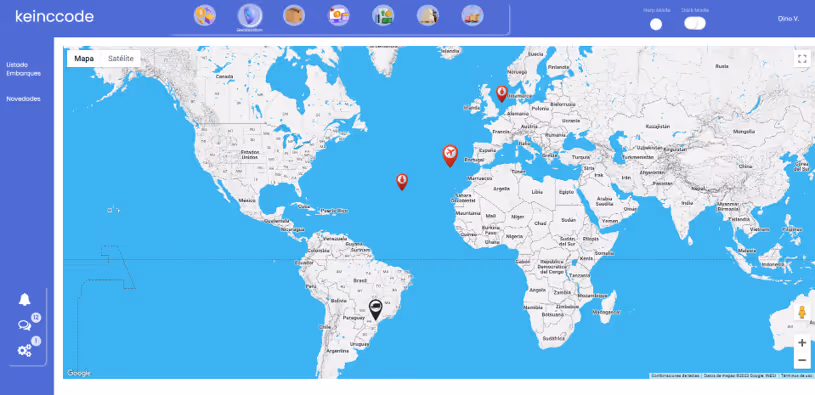Image resolution: width=815 pixels, height=395 pixels.
Task: Click the Mongolia label on map
Action: [743, 131]
